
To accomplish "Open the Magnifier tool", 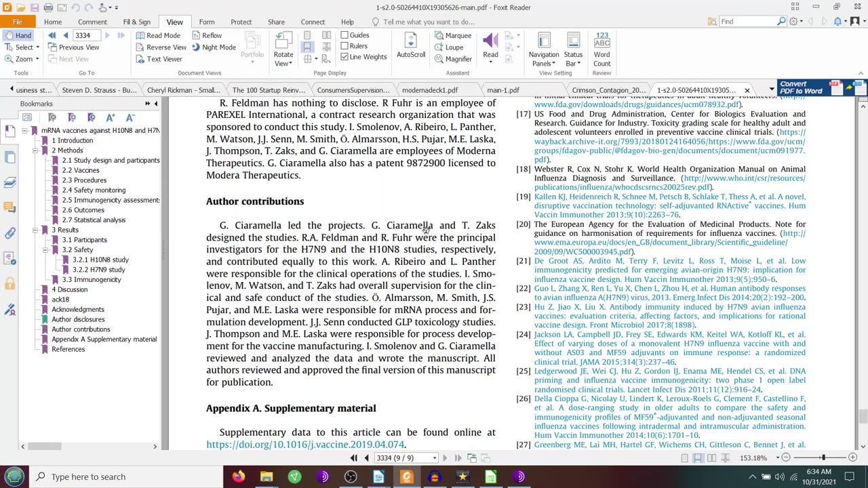I will (x=453, y=59).
